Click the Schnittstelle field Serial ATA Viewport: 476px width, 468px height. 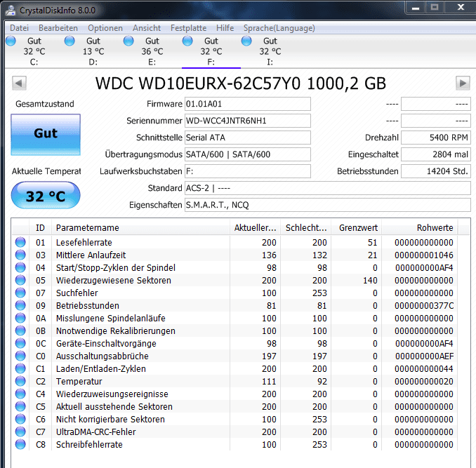point(248,138)
